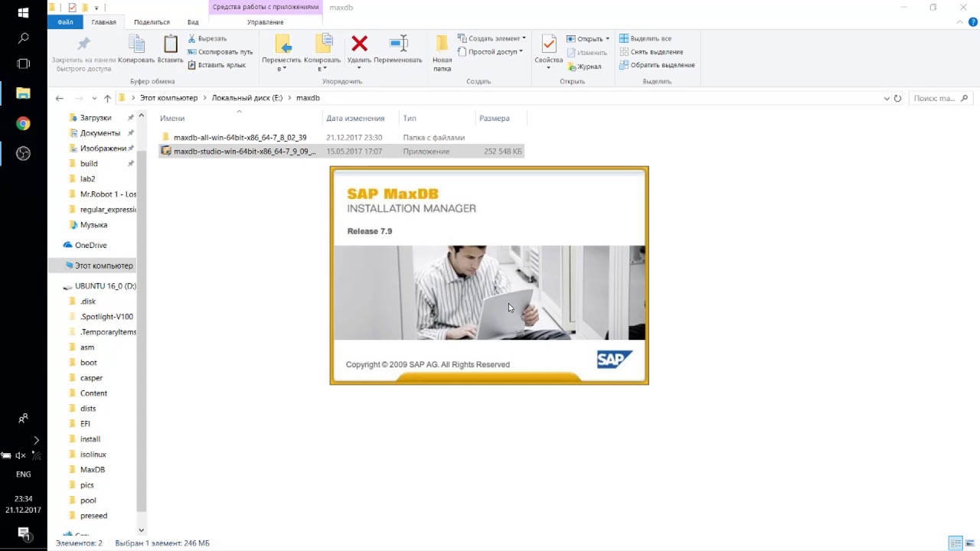This screenshot has height=551, width=980.
Task: Sort by Date modified column header
Action: point(360,118)
